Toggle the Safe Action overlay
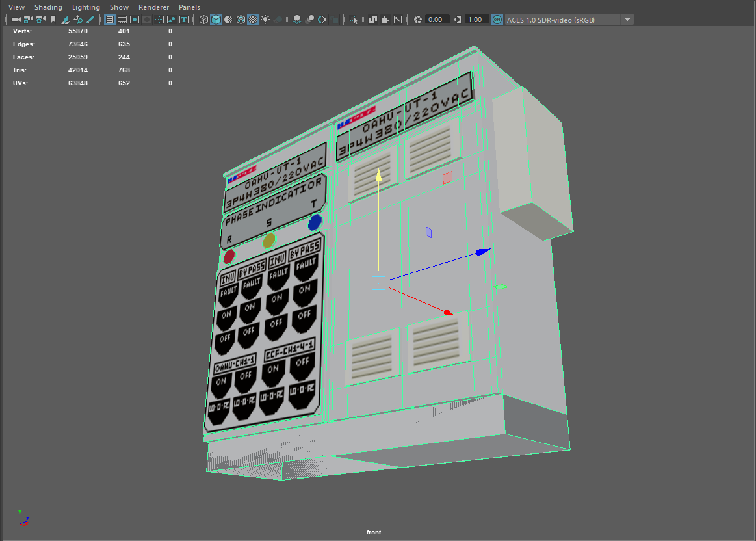Screen dimensions: 756x541 pyautogui.click(x=172, y=20)
